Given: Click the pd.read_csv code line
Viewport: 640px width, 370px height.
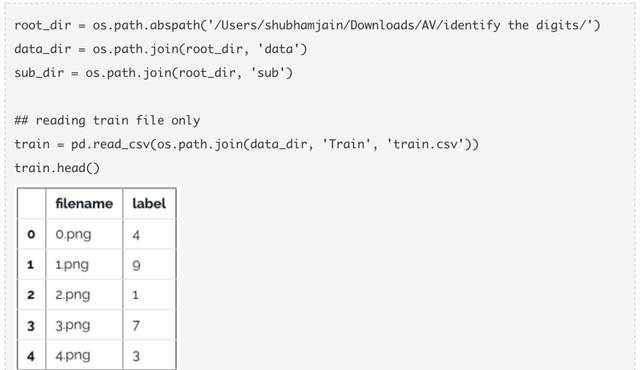Looking at the screenshot, I should pyautogui.click(x=247, y=144).
